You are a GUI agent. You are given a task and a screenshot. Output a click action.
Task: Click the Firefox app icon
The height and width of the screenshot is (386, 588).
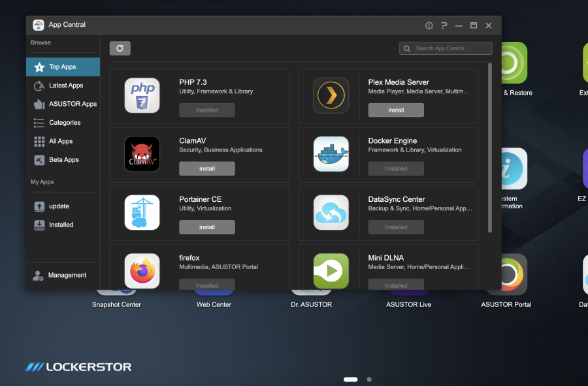(x=142, y=271)
